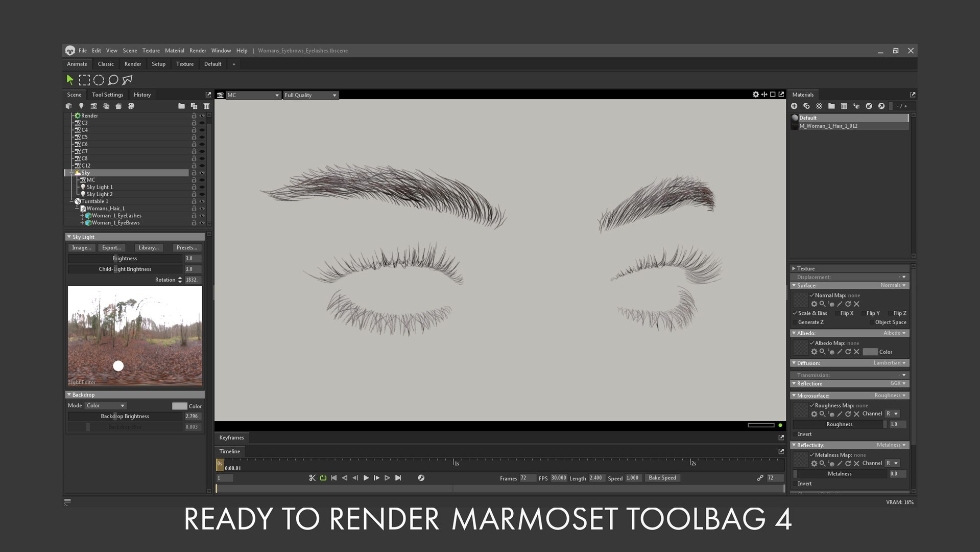Image resolution: width=980 pixels, height=552 pixels.
Task: Open sky Presets... button
Action: coord(187,248)
